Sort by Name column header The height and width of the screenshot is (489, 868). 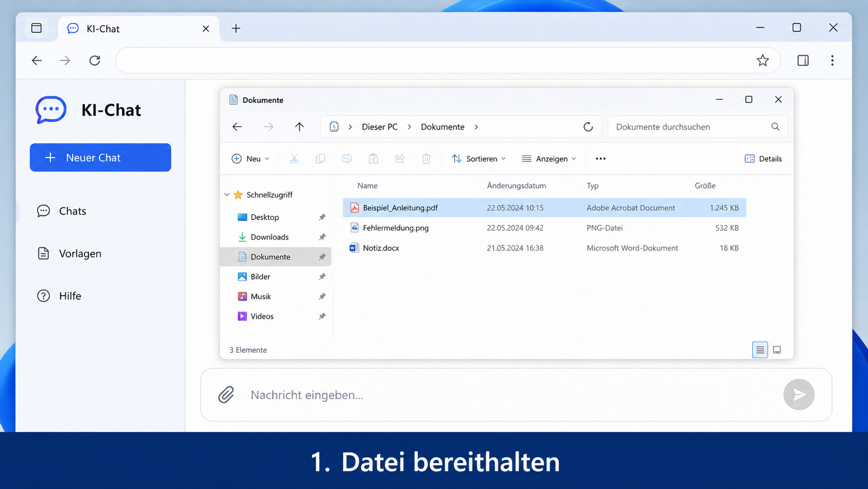pos(367,186)
